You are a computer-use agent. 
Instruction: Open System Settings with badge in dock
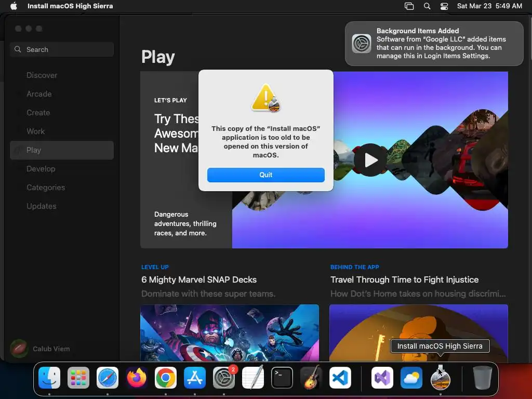224,378
